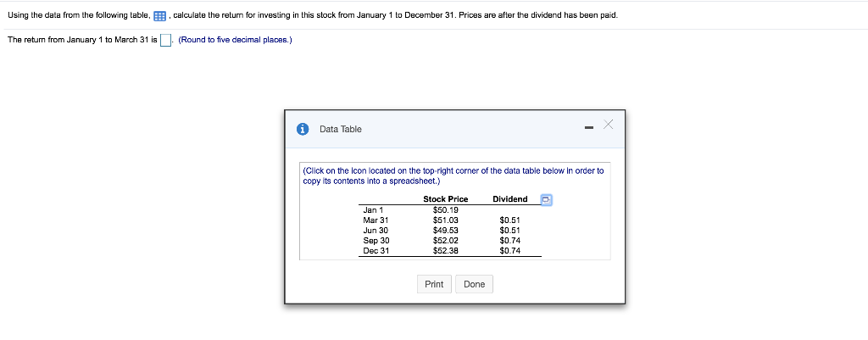Click the Done button
Viewport: 868px width, 340px height.
click(x=475, y=284)
